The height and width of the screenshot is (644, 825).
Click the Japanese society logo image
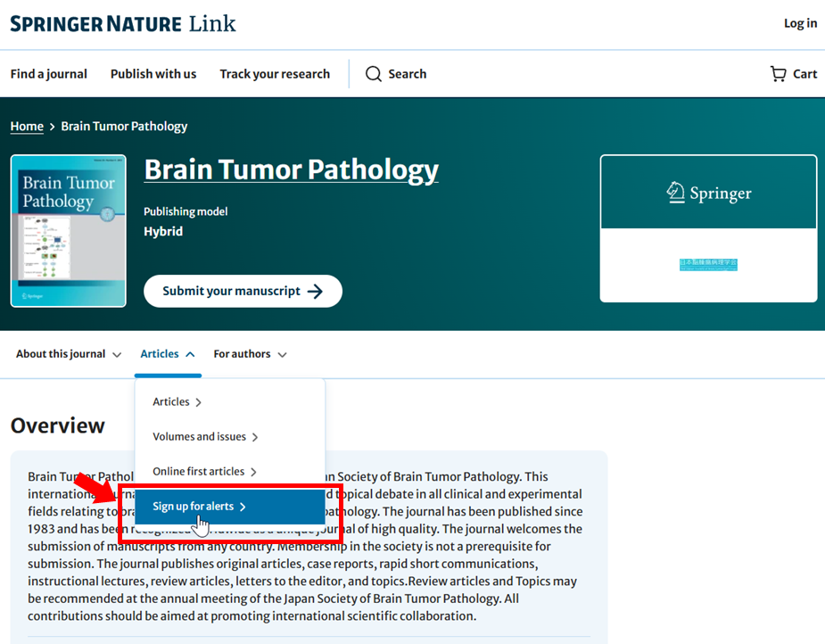708,264
